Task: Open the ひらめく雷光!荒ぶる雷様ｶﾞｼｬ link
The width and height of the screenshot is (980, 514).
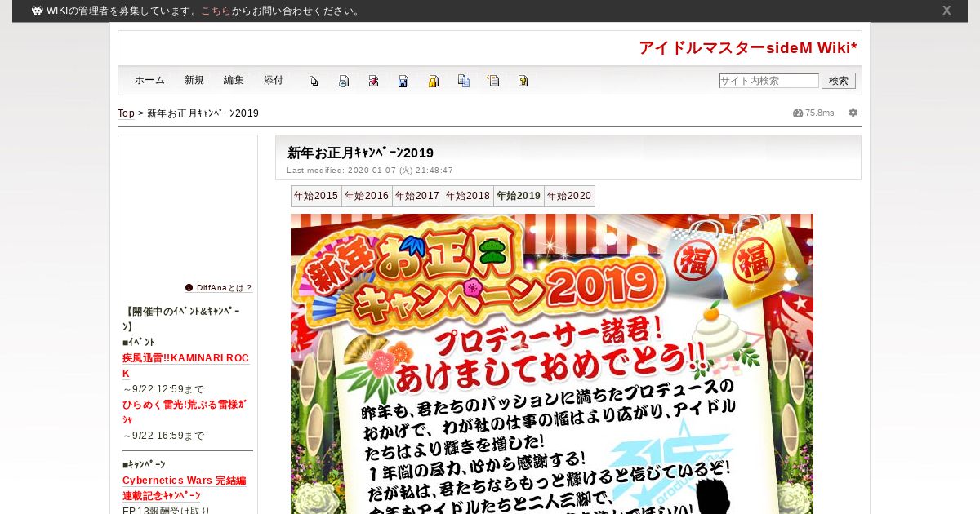Action: click(185, 412)
